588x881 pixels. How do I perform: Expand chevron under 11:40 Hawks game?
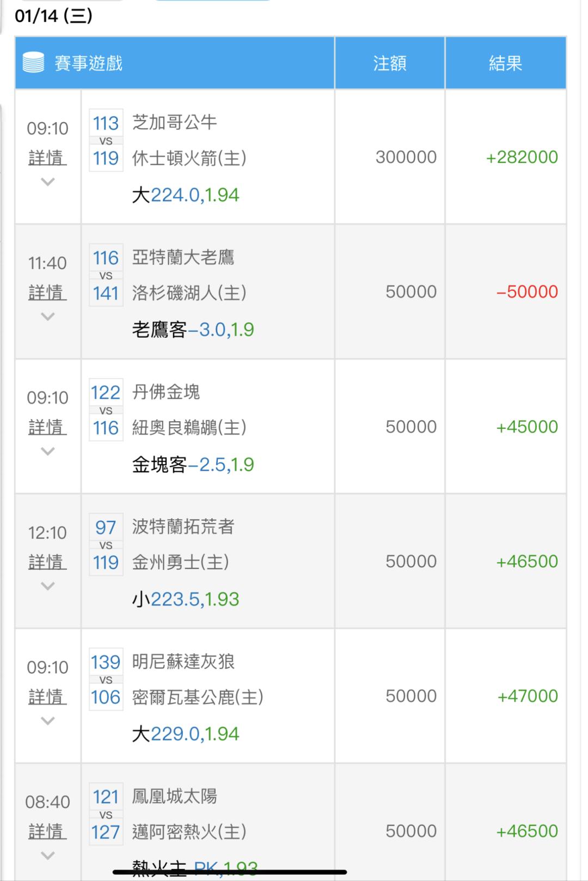coord(48,317)
